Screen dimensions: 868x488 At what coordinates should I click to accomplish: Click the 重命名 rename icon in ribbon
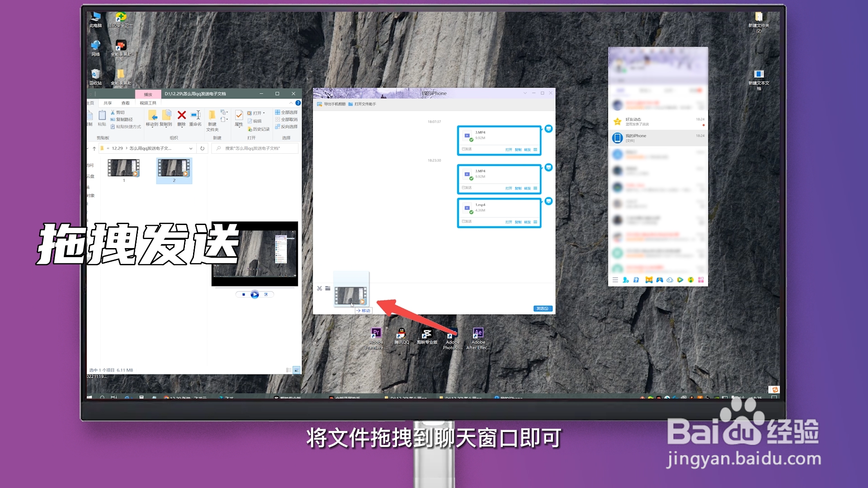(x=196, y=116)
